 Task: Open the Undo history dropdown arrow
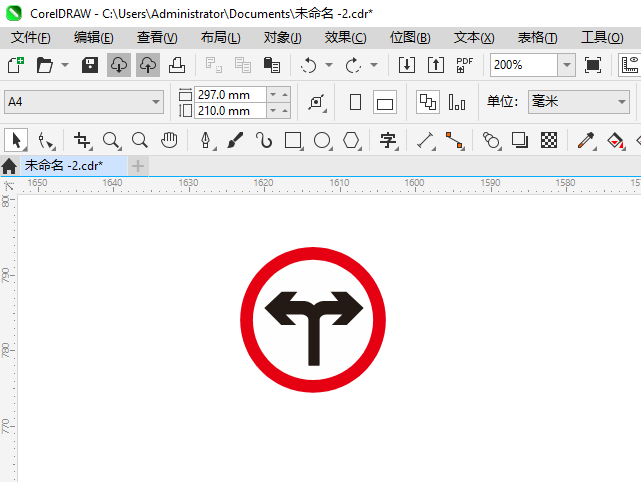[x=329, y=65]
